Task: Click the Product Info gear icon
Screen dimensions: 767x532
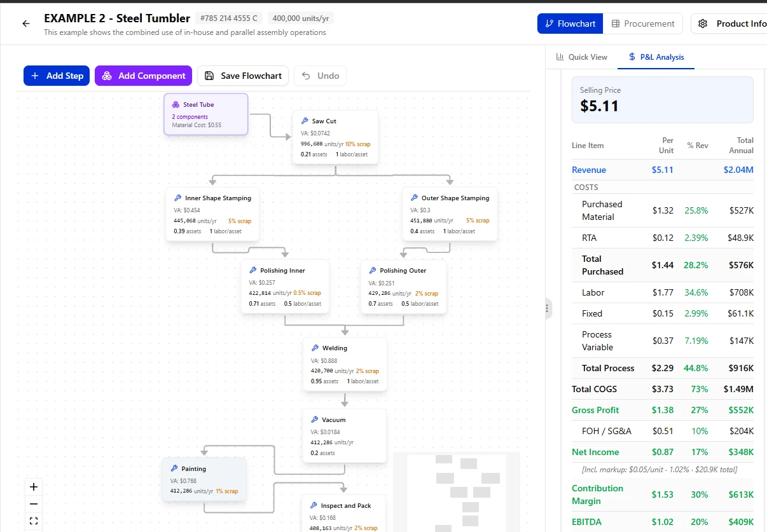Action: [703, 24]
